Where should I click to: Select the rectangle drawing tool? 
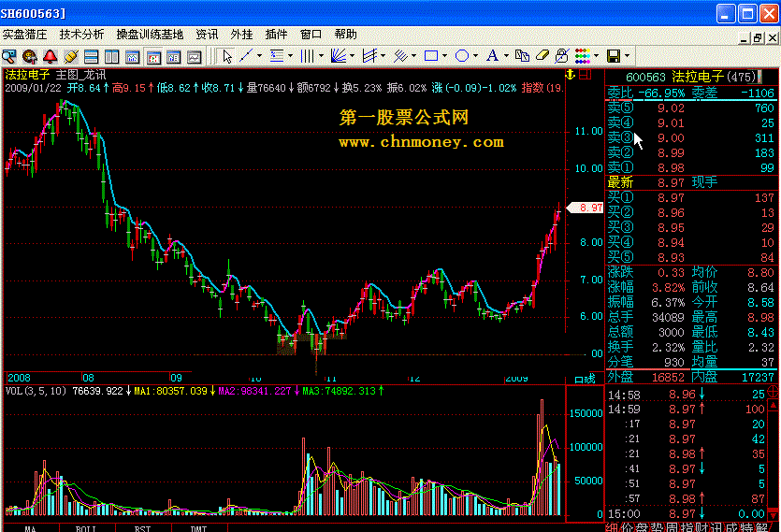431,56
